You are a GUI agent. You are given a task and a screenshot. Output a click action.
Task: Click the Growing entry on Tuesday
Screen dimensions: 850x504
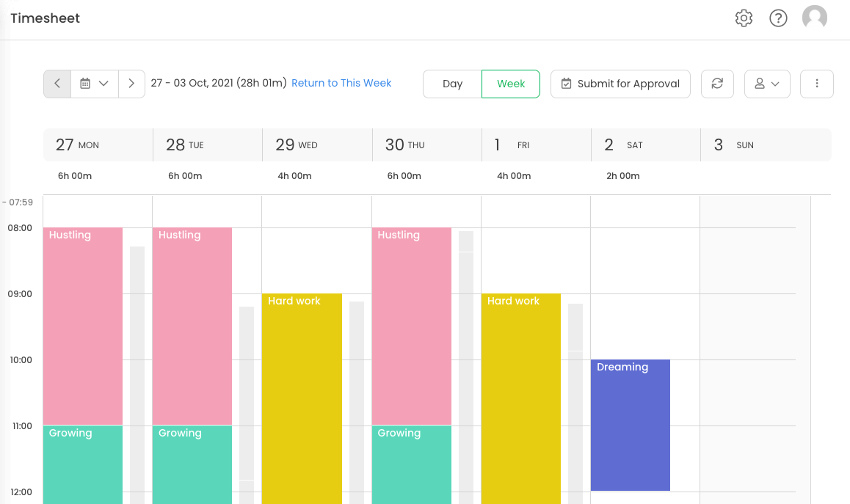[192, 462]
